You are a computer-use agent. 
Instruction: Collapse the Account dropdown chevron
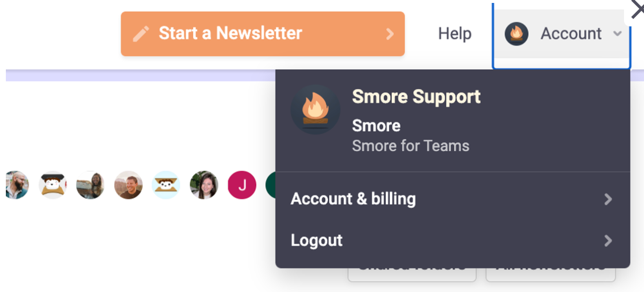[x=617, y=34]
